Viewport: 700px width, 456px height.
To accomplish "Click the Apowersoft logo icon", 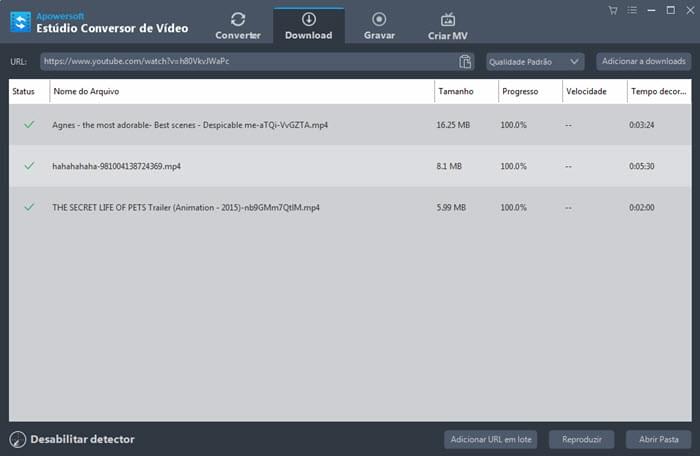I will click(21, 22).
